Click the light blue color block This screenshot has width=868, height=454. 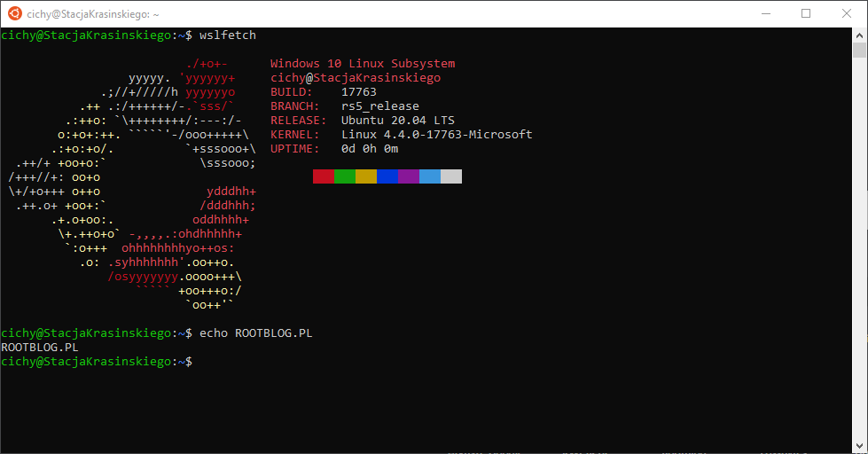pos(430,176)
